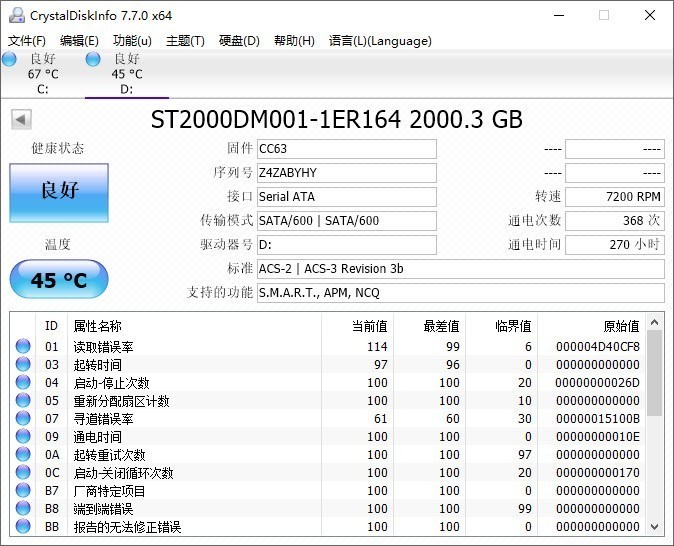Click the ID column header
The width and height of the screenshot is (674, 546).
51,326
